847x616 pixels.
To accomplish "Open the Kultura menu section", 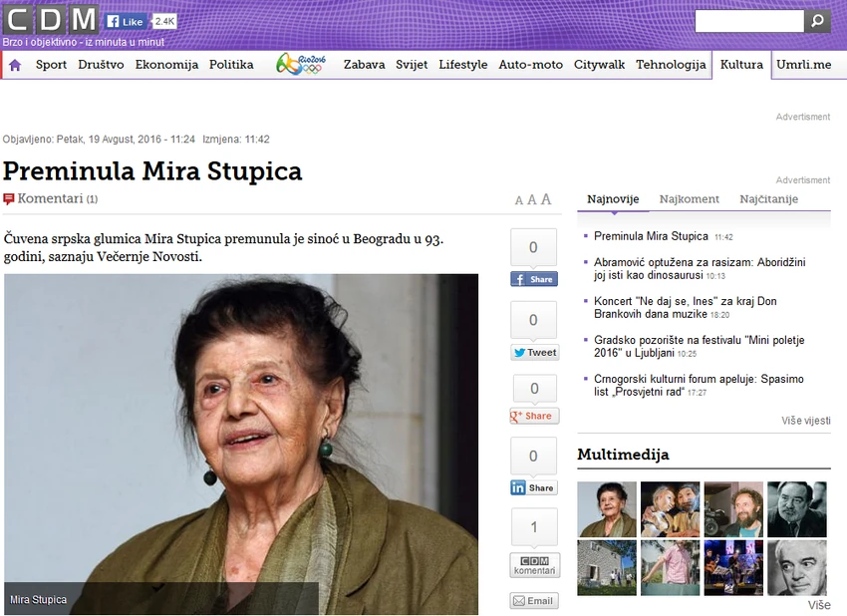I will tap(741, 65).
